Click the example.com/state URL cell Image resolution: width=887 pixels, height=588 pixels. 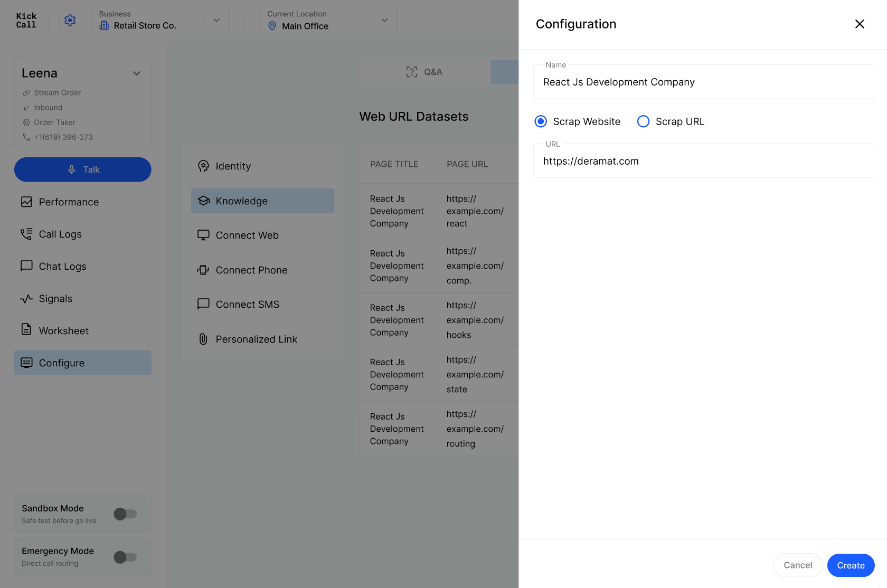(x=475, y=374)
